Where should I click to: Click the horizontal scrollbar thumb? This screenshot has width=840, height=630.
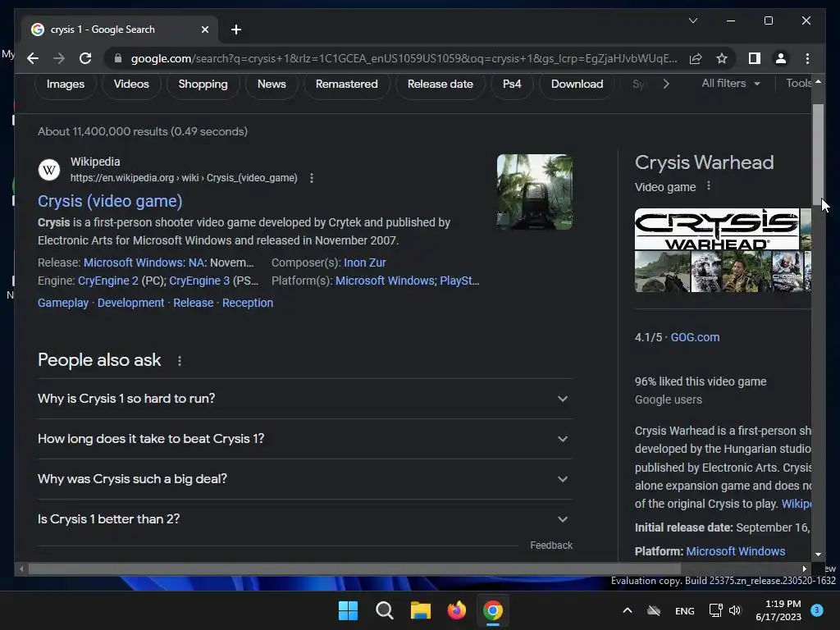[354, 568]
